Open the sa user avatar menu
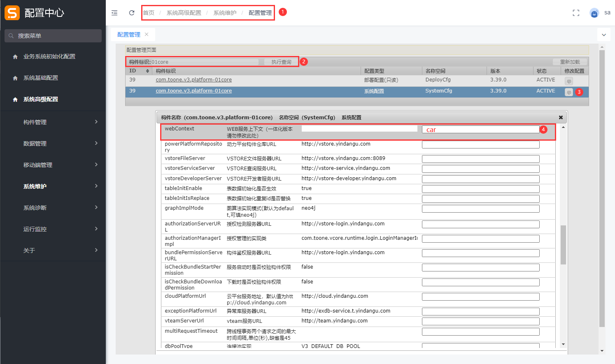Viewport: 615px width, 364px height. coord(594,13)
